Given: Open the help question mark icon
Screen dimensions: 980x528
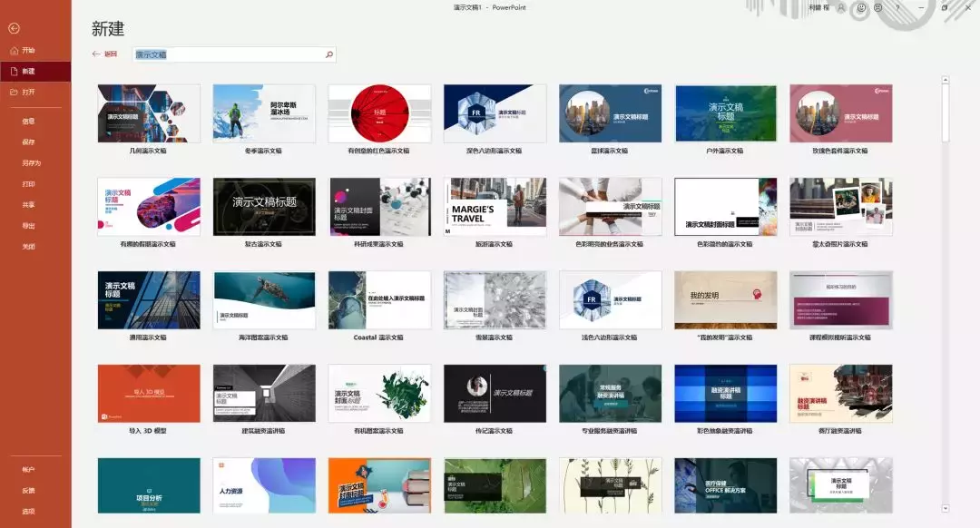Looking at the screenshot, I should pyautogui.click(x=897, y=7).
